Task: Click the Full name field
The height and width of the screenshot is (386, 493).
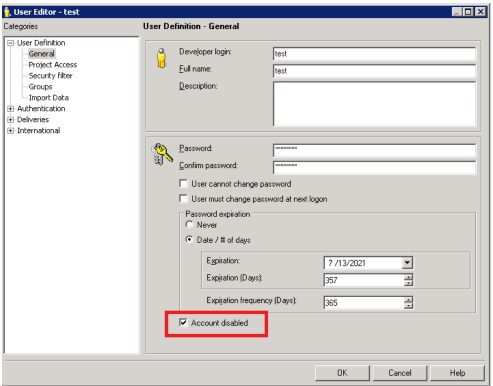Action: pyautogui.click(x=374, y=71)
